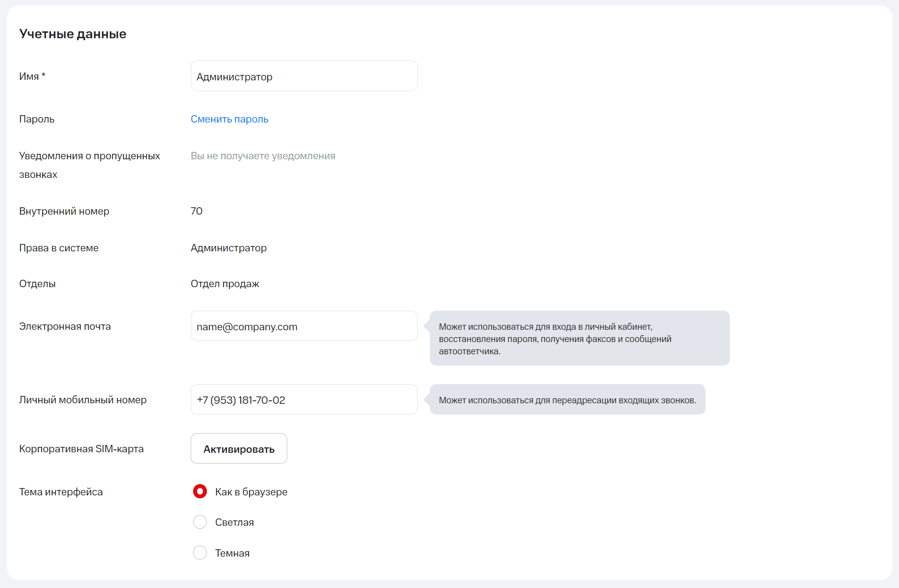
Task: Click the Тема интерфейса label
Action: tap(61, 492)
